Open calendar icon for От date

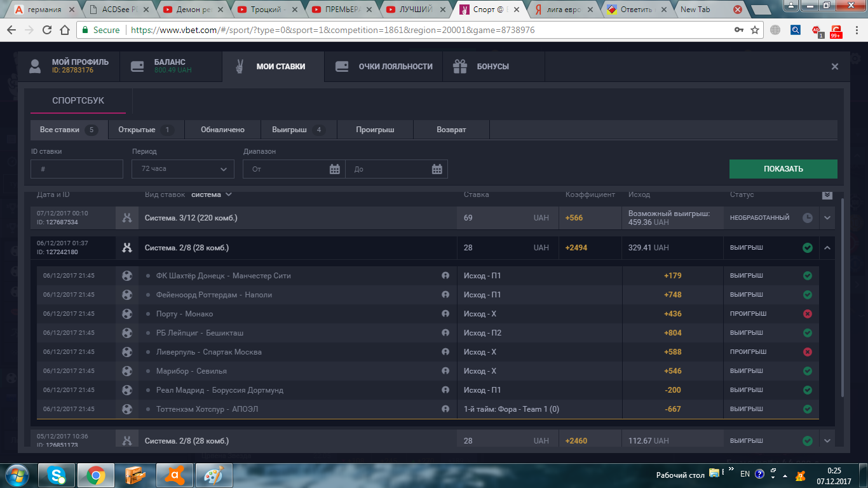point(335,169)
